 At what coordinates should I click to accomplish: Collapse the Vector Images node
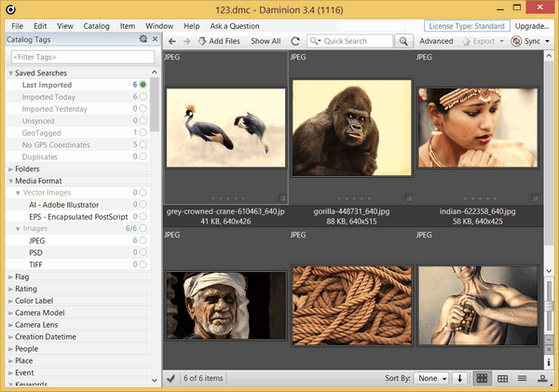18,193
